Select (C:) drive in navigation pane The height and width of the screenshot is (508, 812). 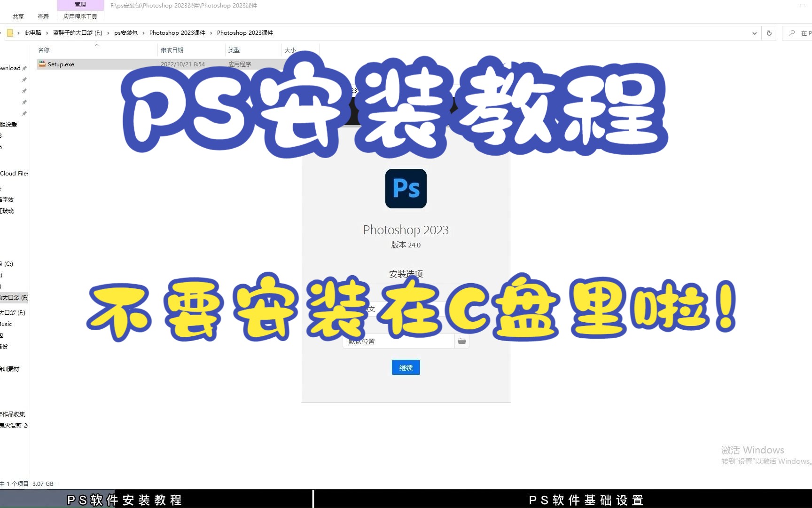[x=7, y=264]
